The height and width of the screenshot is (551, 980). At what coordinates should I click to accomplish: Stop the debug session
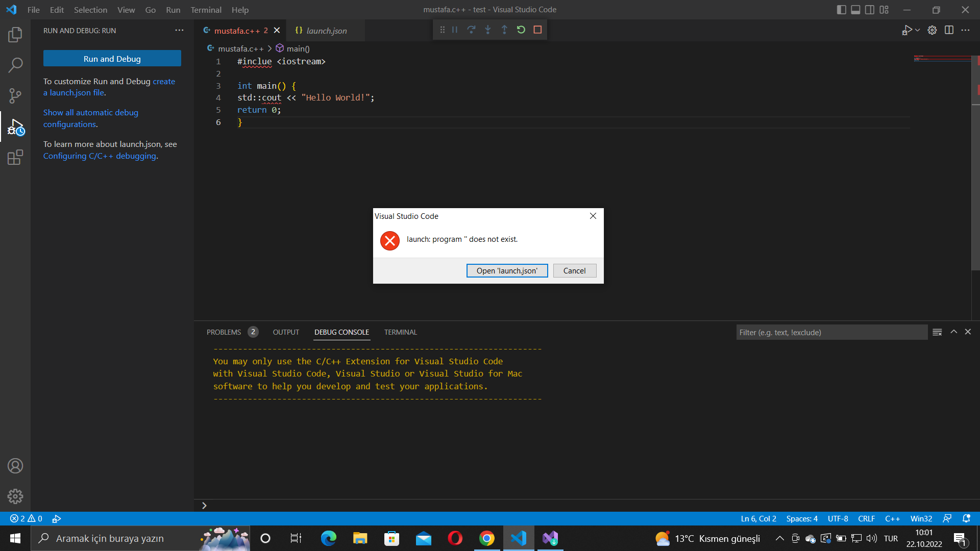(x=537, y=30)
